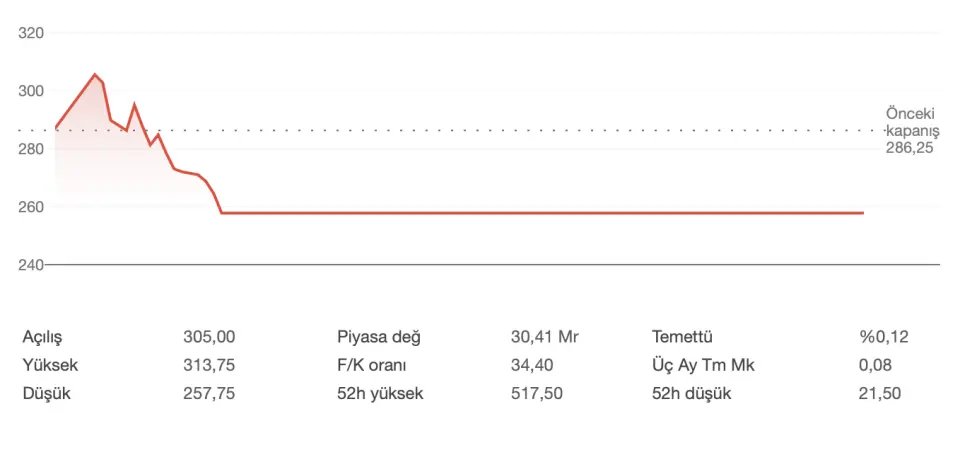Click the 52h yüksek label
Image resolution: width=960 pixels, height=450 pixels.
click(x=380, y=393)
